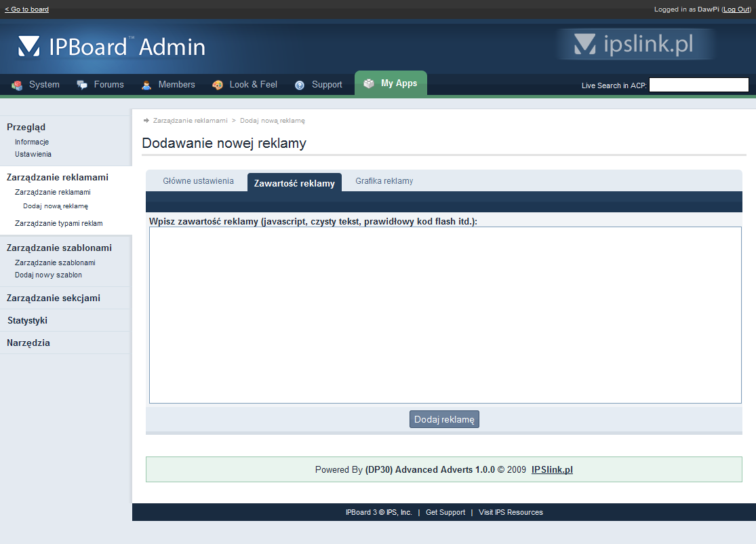The height and width of the screenshot is (544, 756).
Task: Click the System cubes icon
Action: coord(17,85)
